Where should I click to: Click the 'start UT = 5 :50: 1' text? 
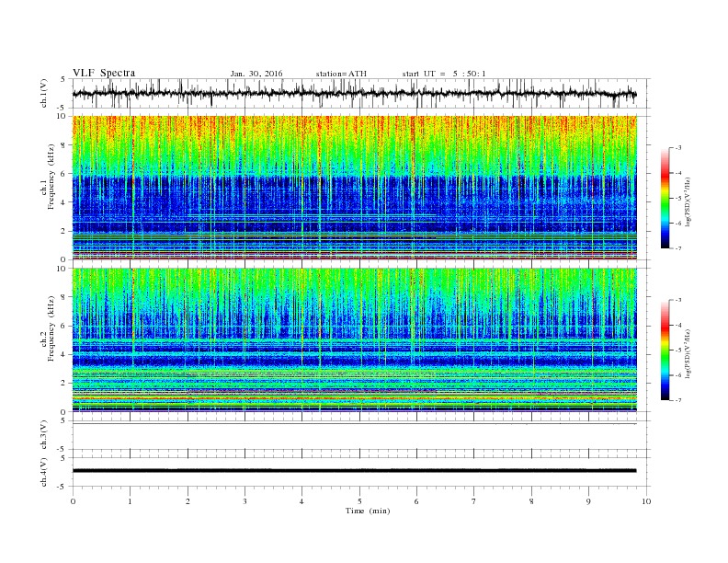(444, 74)
